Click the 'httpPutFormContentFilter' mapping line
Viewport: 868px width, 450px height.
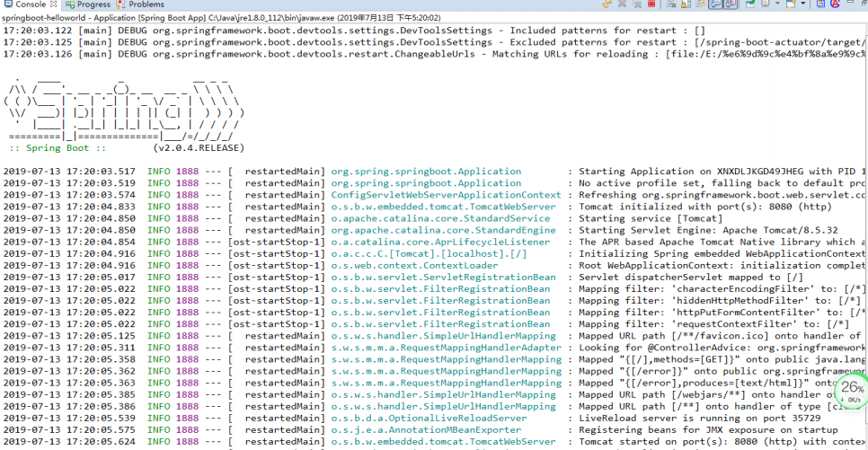[435, 313]
